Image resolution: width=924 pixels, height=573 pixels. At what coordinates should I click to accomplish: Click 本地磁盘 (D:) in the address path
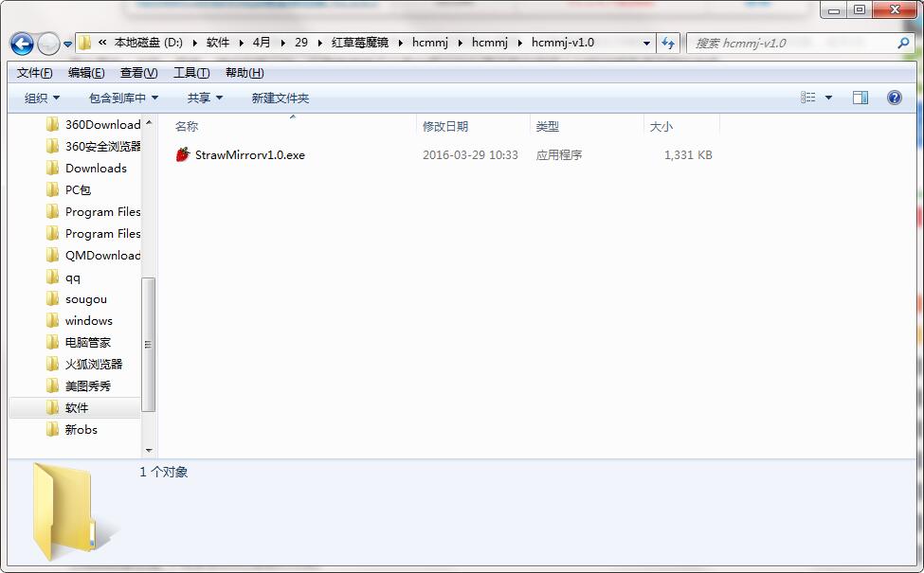pos(149,43)
